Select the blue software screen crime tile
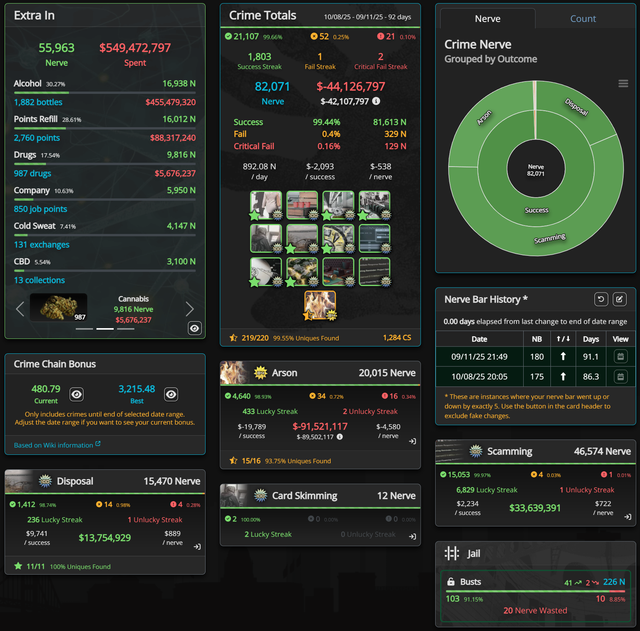640x631 pixels. (x=374, y=238)
